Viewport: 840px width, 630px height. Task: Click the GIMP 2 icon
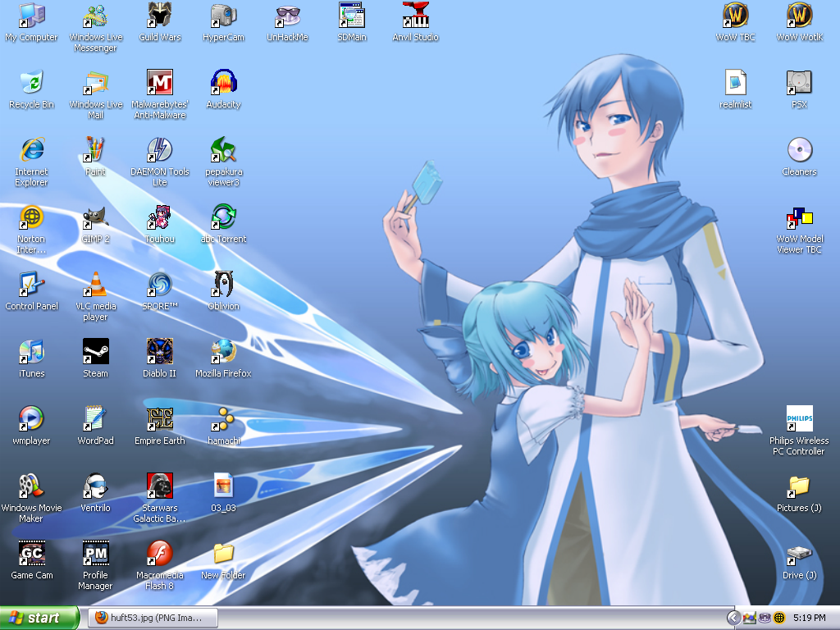click(x=96, y=217)
